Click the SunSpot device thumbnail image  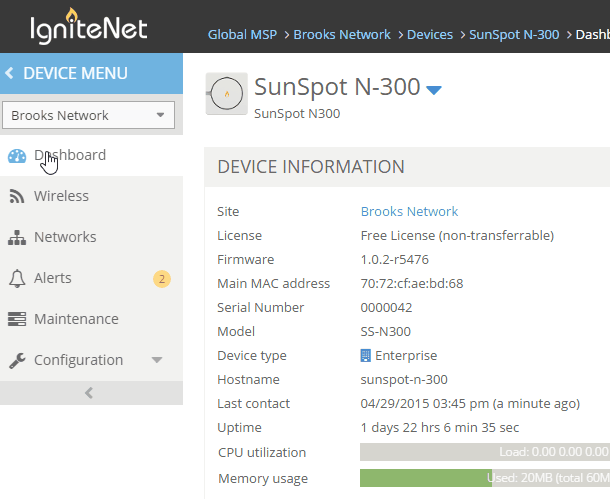tap(226, 94)
